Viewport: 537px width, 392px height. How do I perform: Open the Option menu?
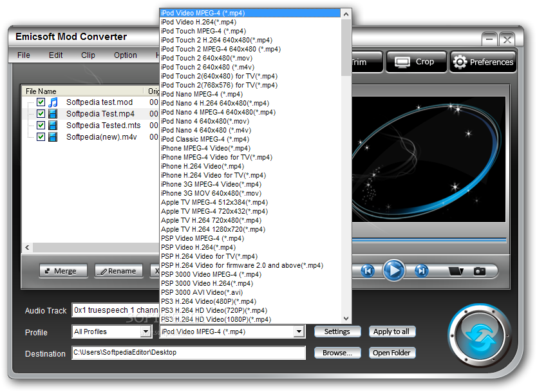pyautogui.click(x=126, y=55)
